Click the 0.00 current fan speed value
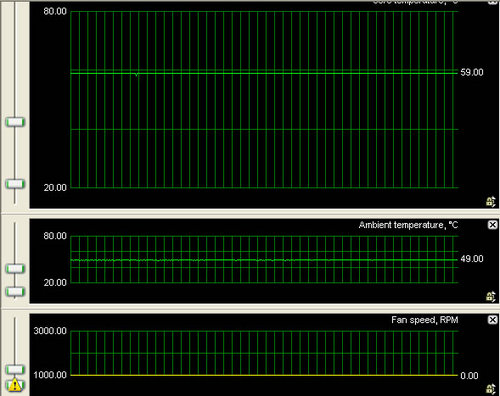500x396 pixels. [469, 376]
